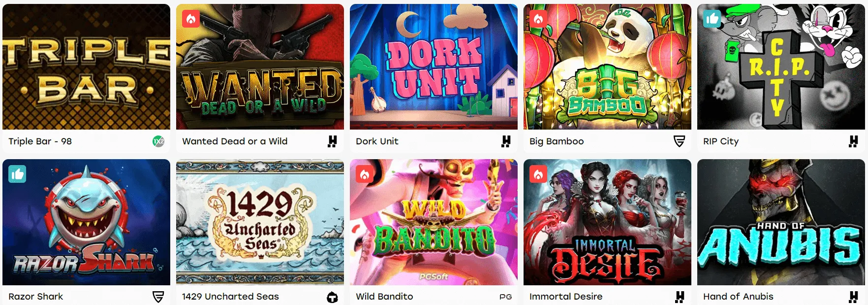Screen dimensions: 868x305
Task: Click the thumbs-up badge on Razor Shark
Action: pos(17,174)
